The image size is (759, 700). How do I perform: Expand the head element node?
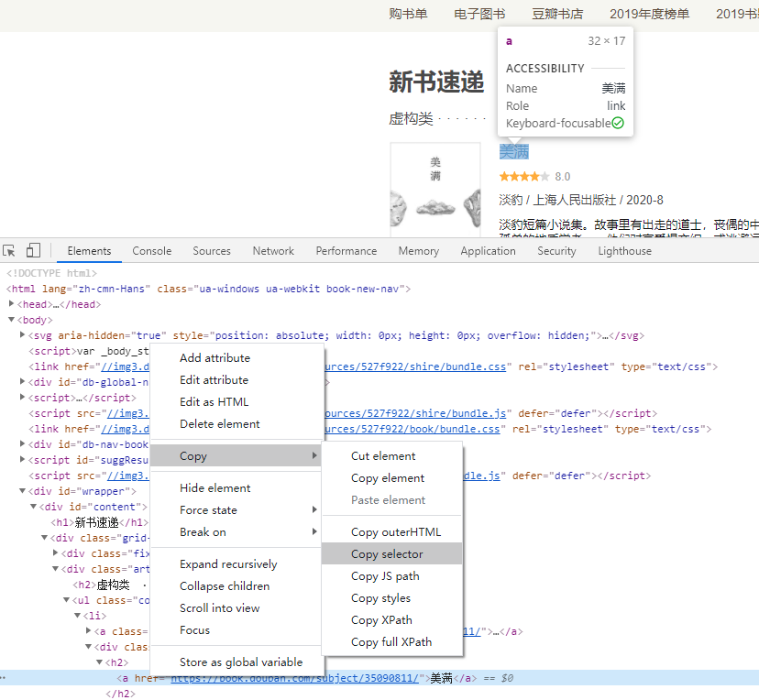point(12,304)
